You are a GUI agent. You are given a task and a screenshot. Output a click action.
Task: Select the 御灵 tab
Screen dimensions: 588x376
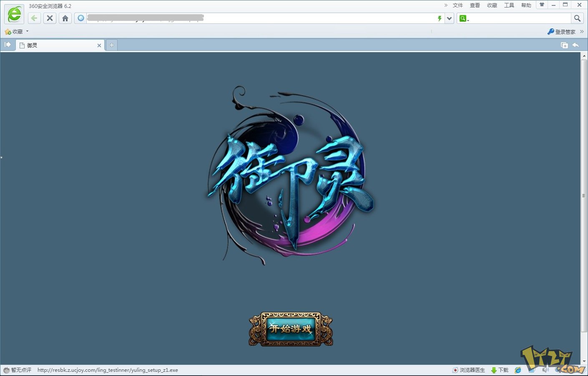click(x=60, y=45)
